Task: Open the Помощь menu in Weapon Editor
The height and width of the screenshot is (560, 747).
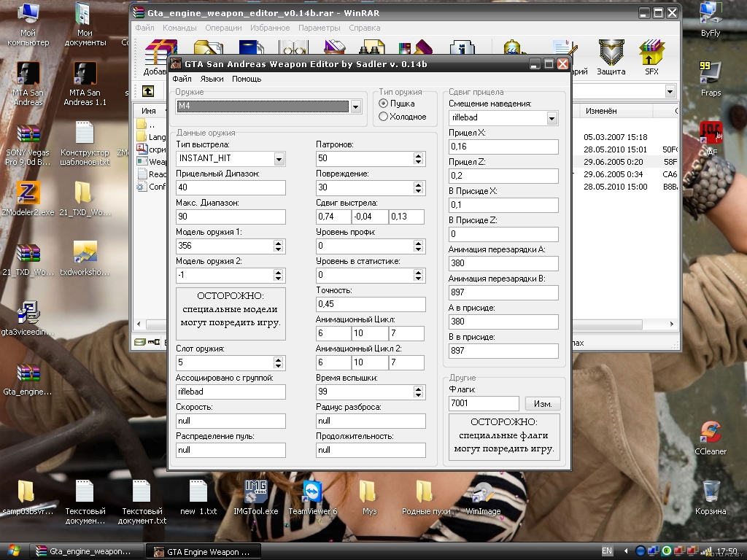Action: tap(247, 79)
